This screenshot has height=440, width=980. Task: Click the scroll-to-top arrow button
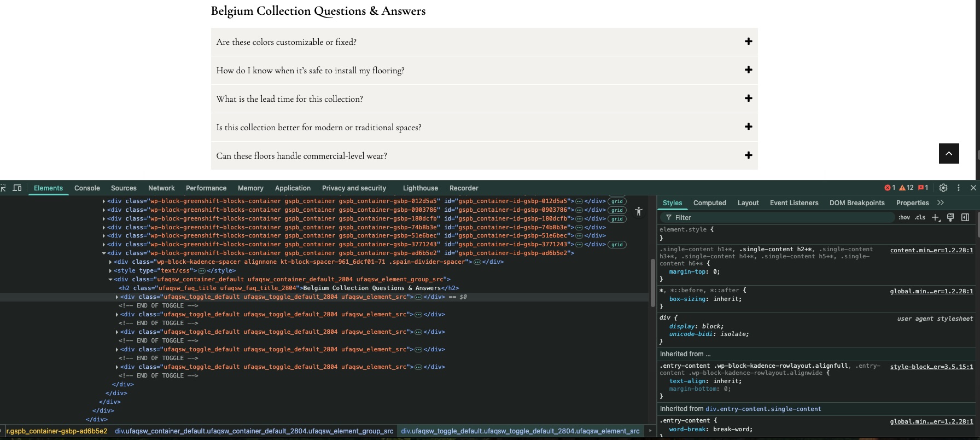pos(949,153)
